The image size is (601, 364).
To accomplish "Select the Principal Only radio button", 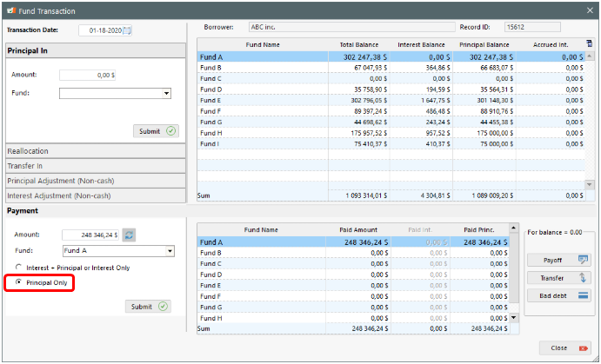I will point(18,282).
